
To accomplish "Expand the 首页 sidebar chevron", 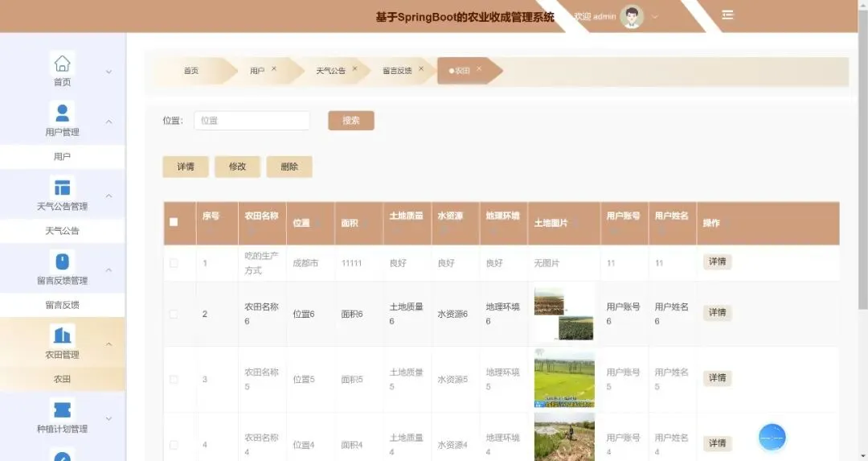I will click(109, 72).
